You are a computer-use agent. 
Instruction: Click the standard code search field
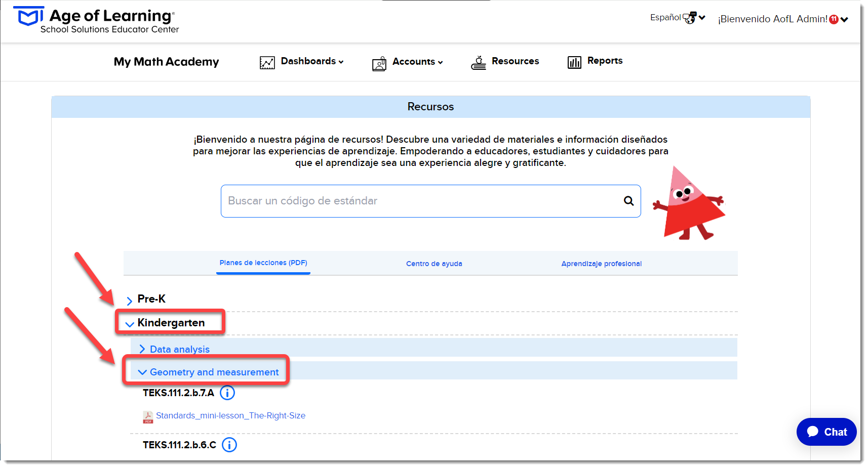(431, 201)
